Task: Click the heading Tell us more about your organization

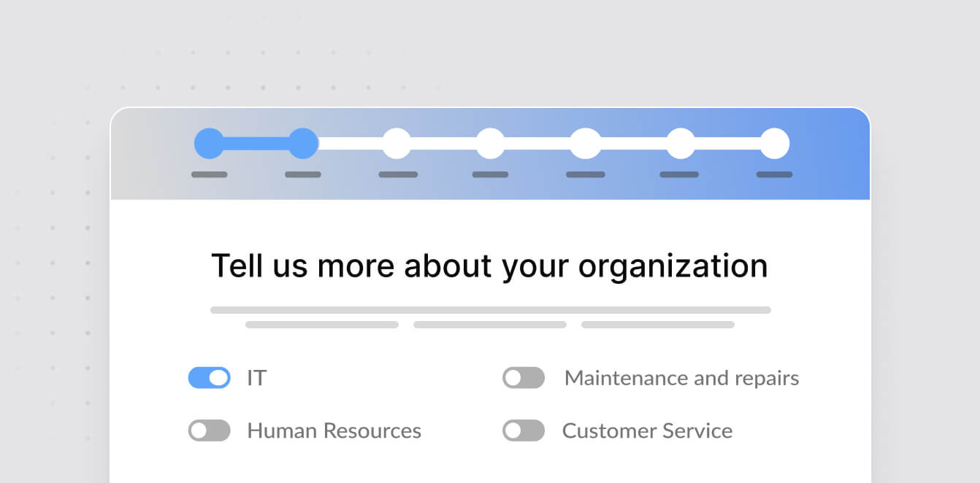Action: (x=489, y=266)
